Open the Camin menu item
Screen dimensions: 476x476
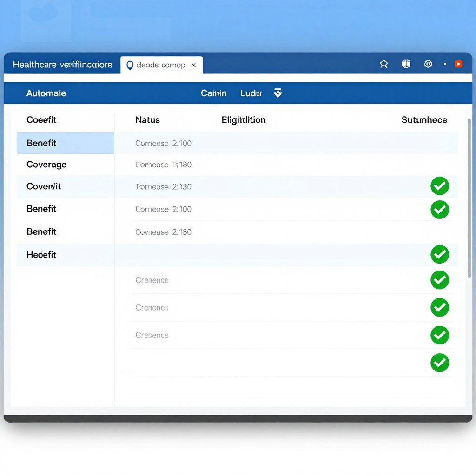click(214, 93)
